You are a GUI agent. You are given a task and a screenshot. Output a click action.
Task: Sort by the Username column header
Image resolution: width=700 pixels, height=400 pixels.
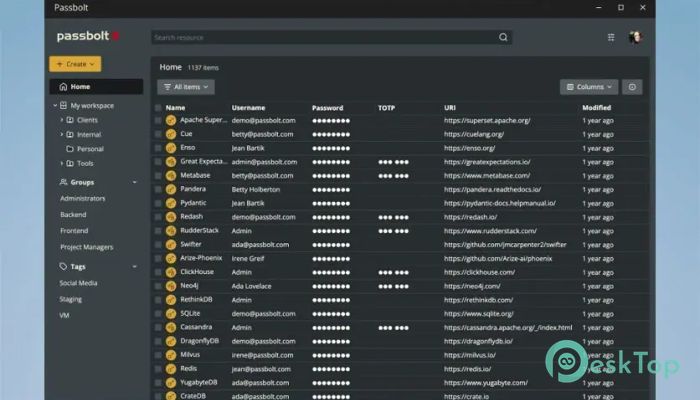pos(248,108)
